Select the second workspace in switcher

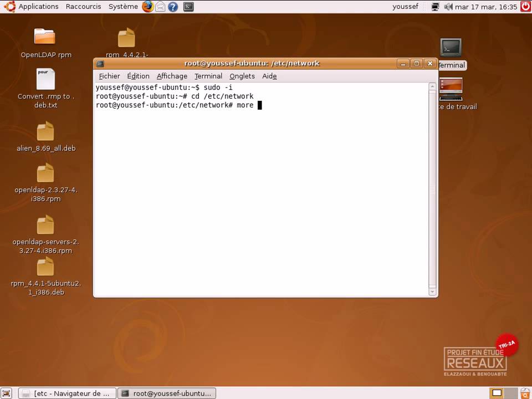511,393
